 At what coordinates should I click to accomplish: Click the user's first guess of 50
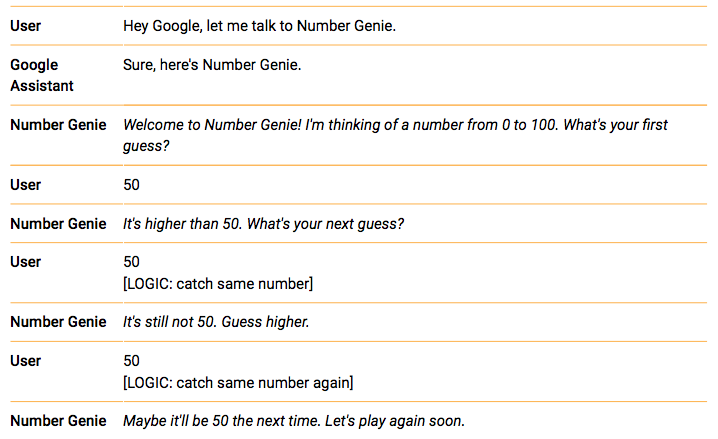click(x=131, y=185)
